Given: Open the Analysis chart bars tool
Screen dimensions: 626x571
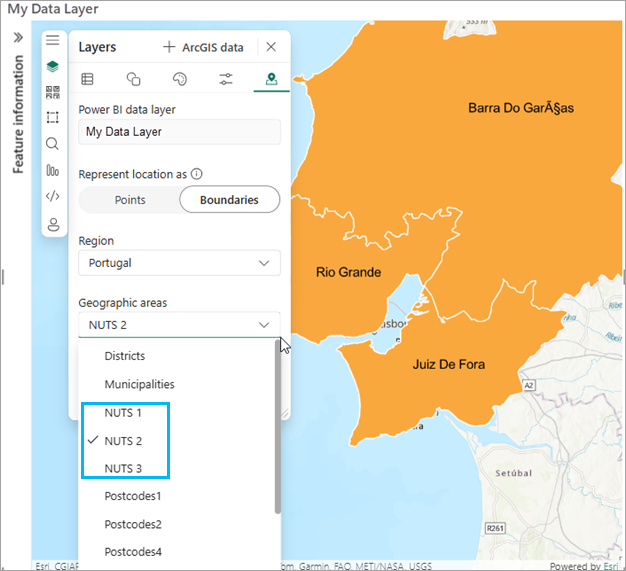Looking at the screenshot, I should tap(53, 170).
